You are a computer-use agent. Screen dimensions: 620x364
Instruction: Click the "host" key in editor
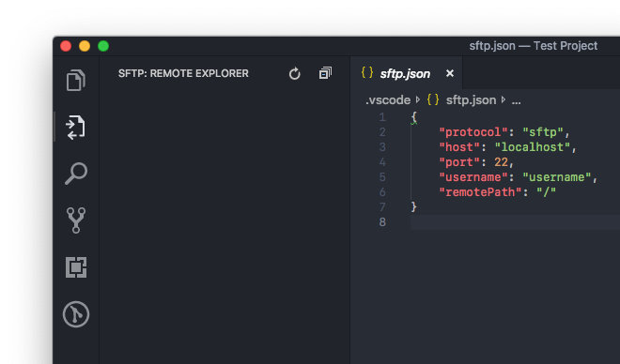tap(460, 147)
